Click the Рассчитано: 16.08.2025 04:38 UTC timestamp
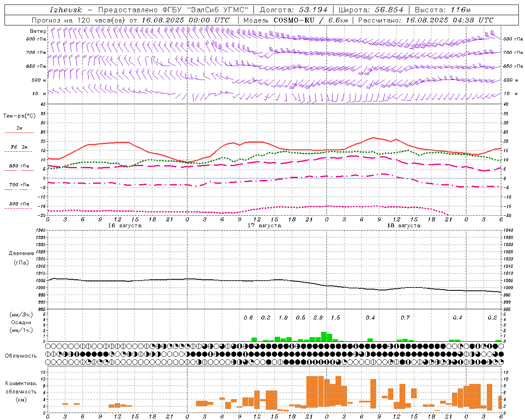This screenshot has height=420, width=525. [426, 20]
